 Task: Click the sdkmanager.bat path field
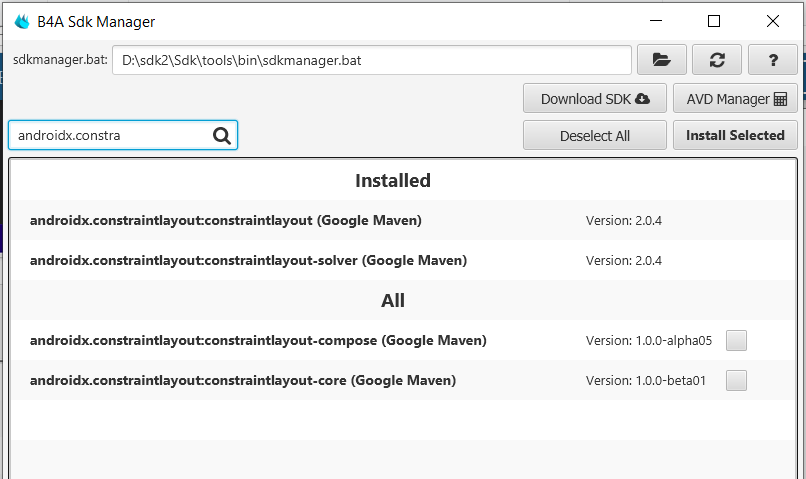(371, 60)
